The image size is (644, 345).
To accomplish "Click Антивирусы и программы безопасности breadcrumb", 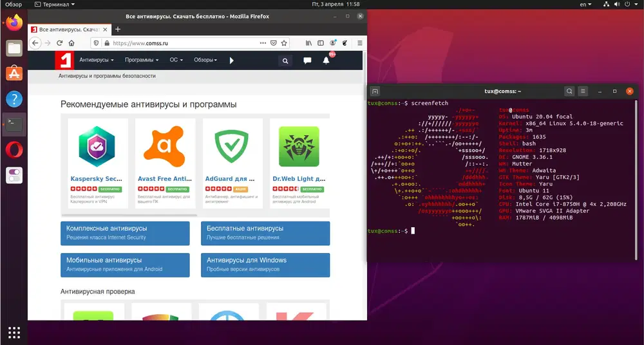I will 107,76.
